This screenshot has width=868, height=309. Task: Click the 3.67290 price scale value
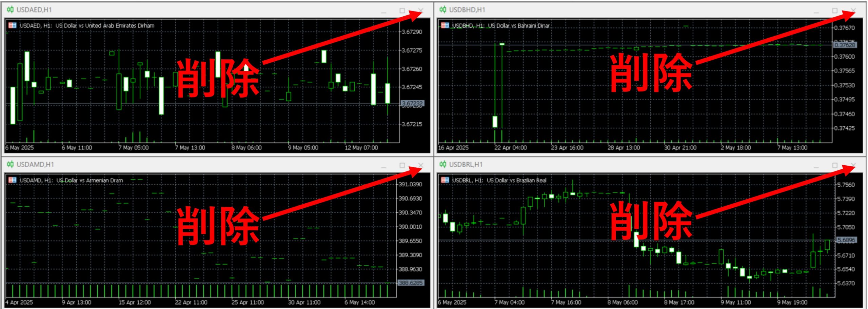[x=412, y=32]
